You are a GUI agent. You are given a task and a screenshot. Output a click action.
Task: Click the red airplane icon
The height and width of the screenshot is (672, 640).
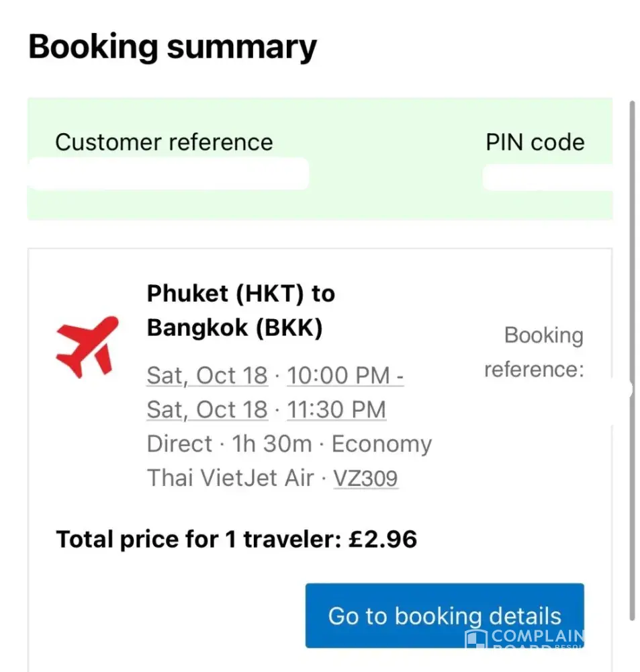click(x=87, y=345)
